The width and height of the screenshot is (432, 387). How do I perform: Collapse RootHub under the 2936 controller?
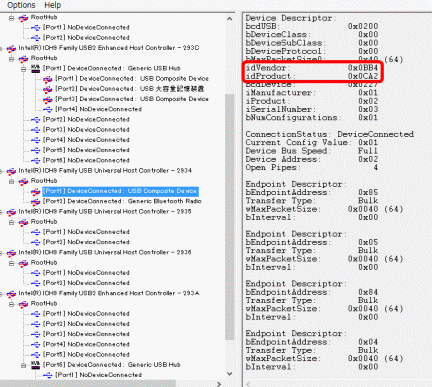click(12, 263)
